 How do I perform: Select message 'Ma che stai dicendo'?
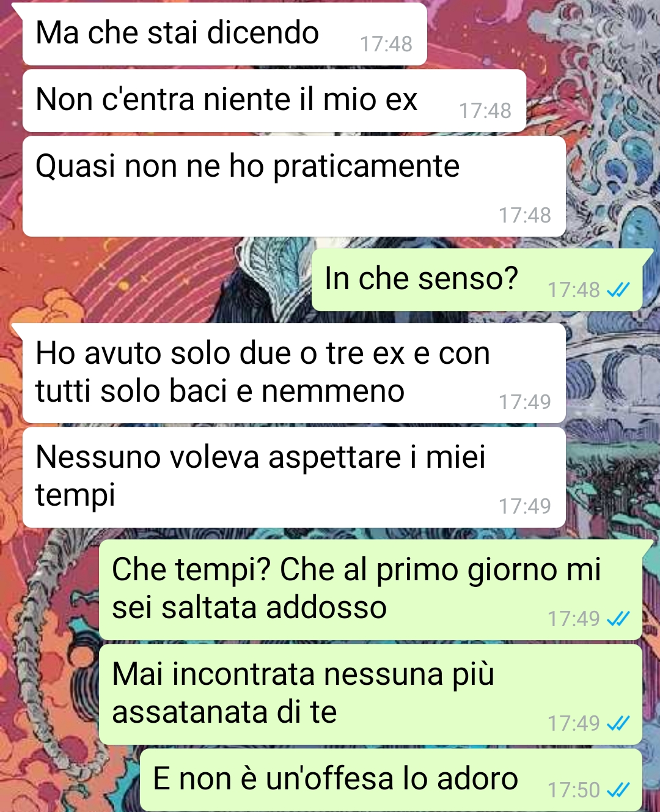pyautogui.click(x=224, y=34)
